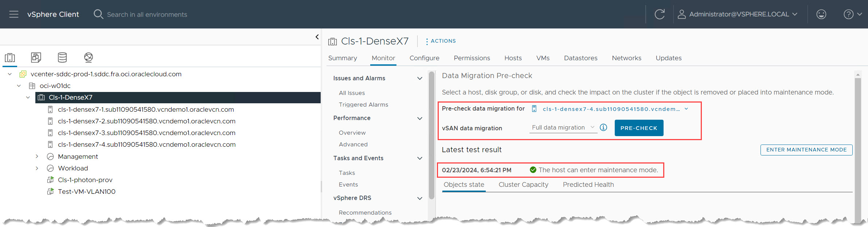
Task: Click the host icon for cls-1-densex7-2
Action: [50, 121]
